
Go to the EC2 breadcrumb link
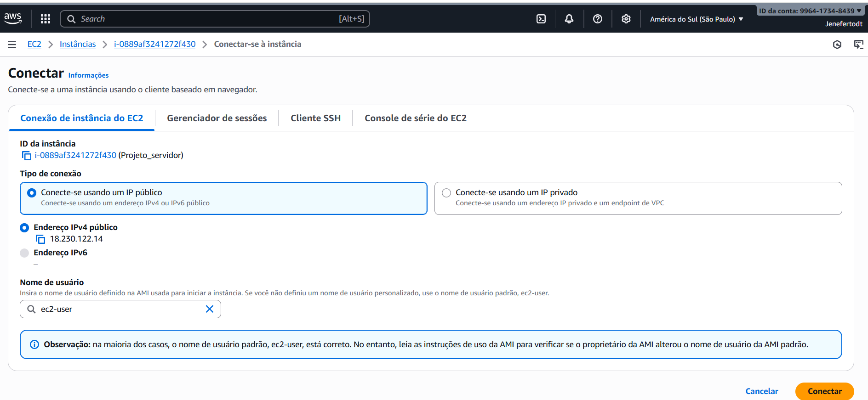(x=34, y=44)
